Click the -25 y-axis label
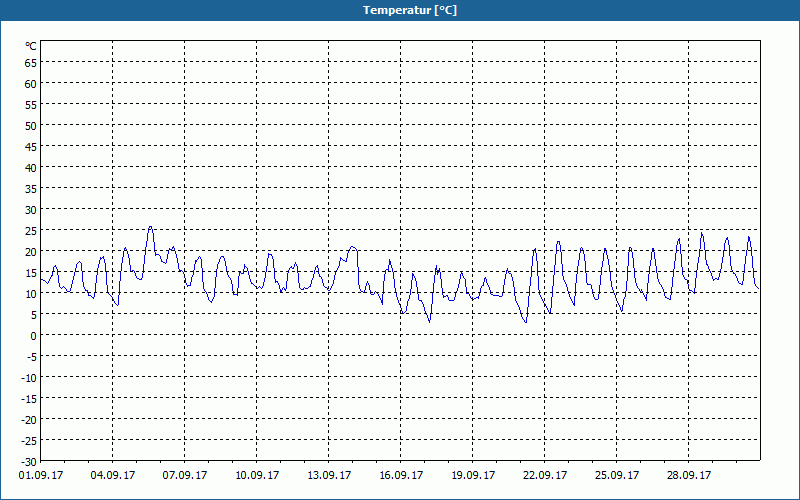This screenshot has height=500, width=800. pos(29,440)
